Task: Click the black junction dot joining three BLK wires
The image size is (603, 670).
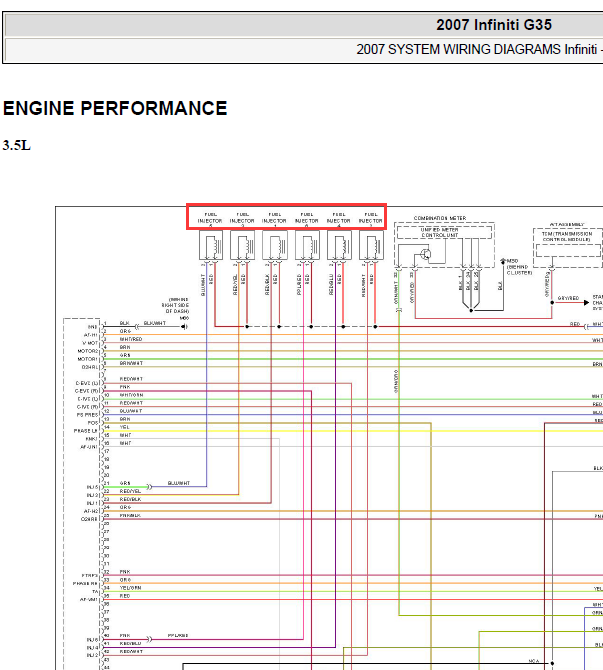Action: click(471, 311)
